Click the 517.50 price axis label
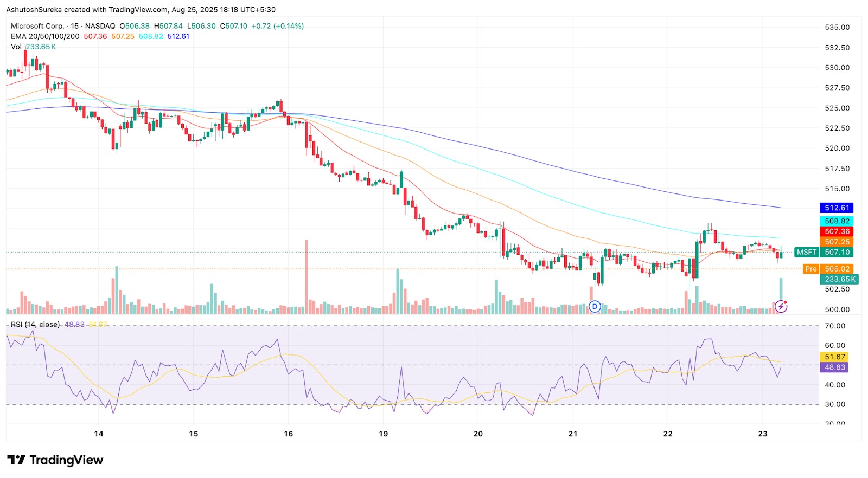The width and height of the screenshot is (868, 478). (x=837, y=169)
